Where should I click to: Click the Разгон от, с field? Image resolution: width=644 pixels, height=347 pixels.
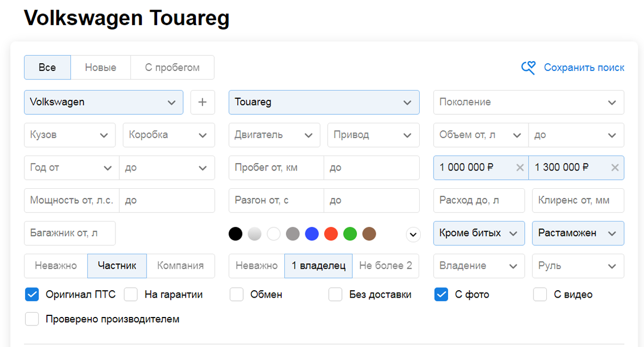coord(276,201)
